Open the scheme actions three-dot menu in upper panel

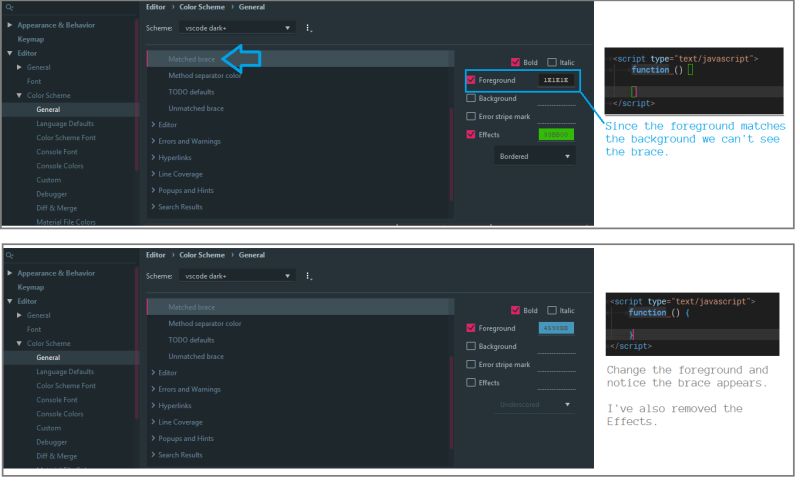tap(309, 28)
